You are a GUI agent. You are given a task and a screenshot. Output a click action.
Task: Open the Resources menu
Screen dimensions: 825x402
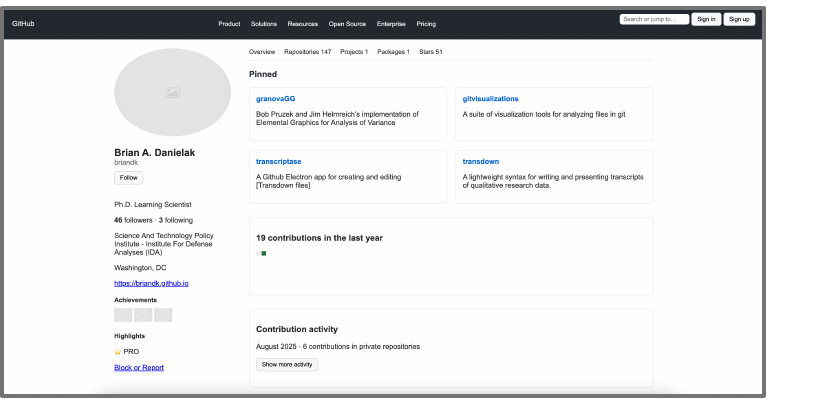coord(303,24)
